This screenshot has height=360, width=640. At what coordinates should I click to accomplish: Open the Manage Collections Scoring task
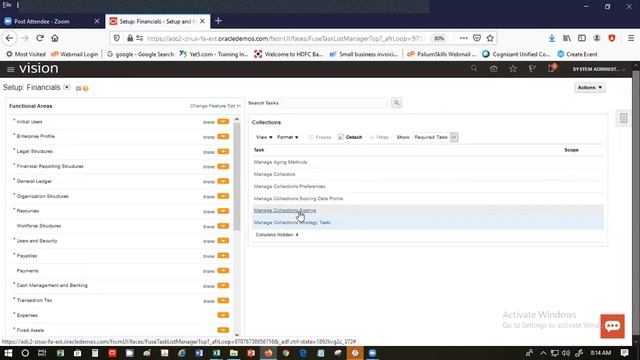coord(285,211)
